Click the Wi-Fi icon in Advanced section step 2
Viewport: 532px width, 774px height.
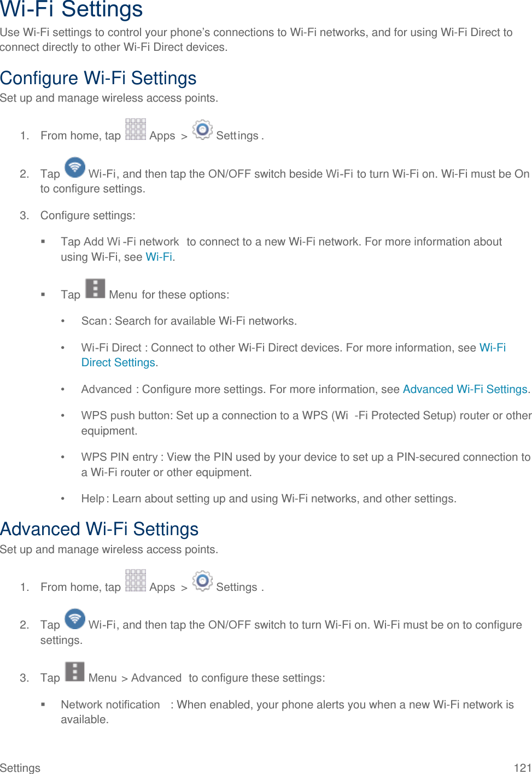click(x=75, y=619)
